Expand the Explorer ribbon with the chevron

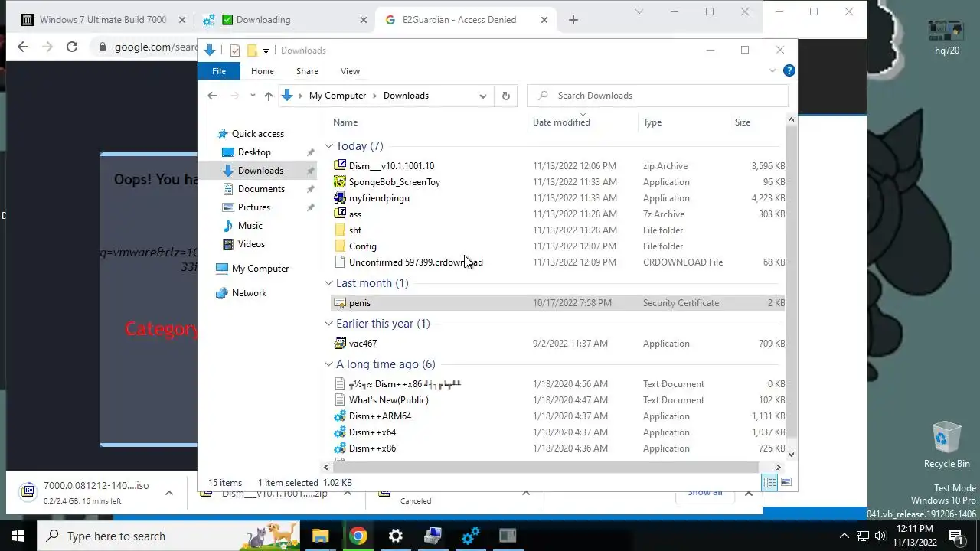click(x=773, y=71)
